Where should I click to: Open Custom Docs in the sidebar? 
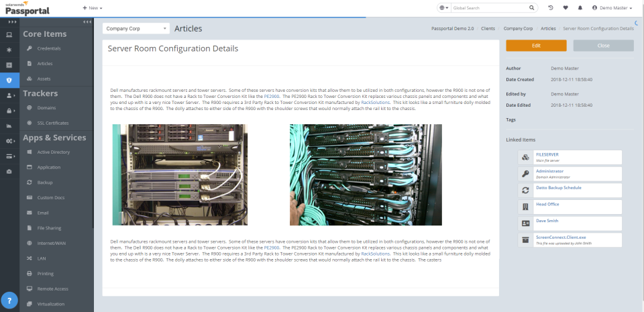51,198
